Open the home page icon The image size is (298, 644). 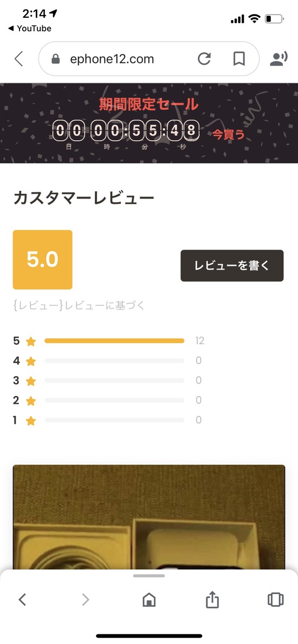click(x=149, y=600)
